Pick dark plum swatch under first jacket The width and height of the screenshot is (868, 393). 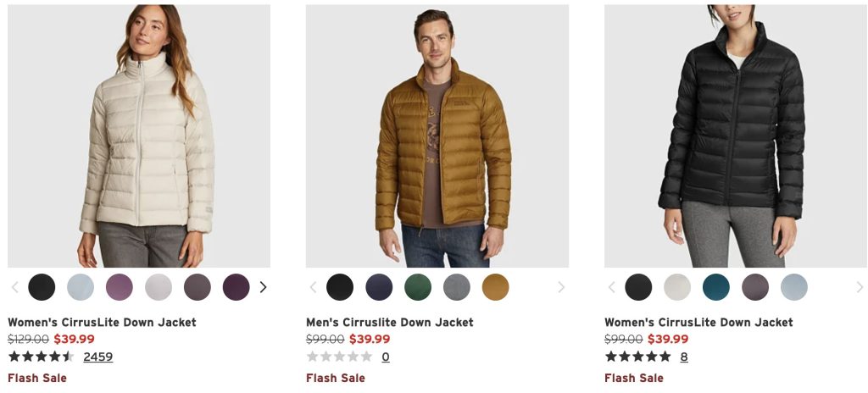pos(236,287)
